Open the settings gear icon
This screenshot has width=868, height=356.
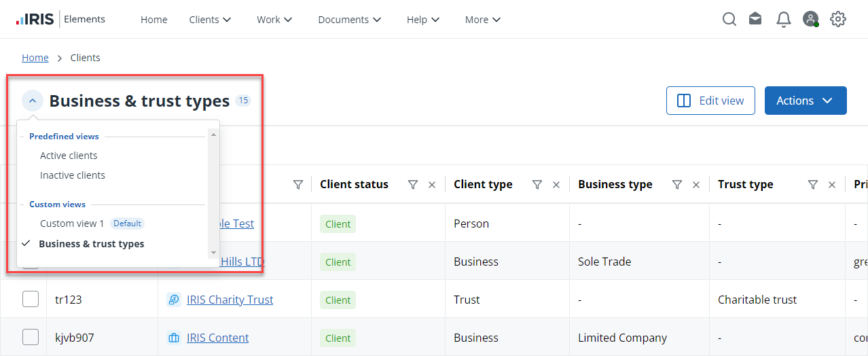(x=838, y=19)
